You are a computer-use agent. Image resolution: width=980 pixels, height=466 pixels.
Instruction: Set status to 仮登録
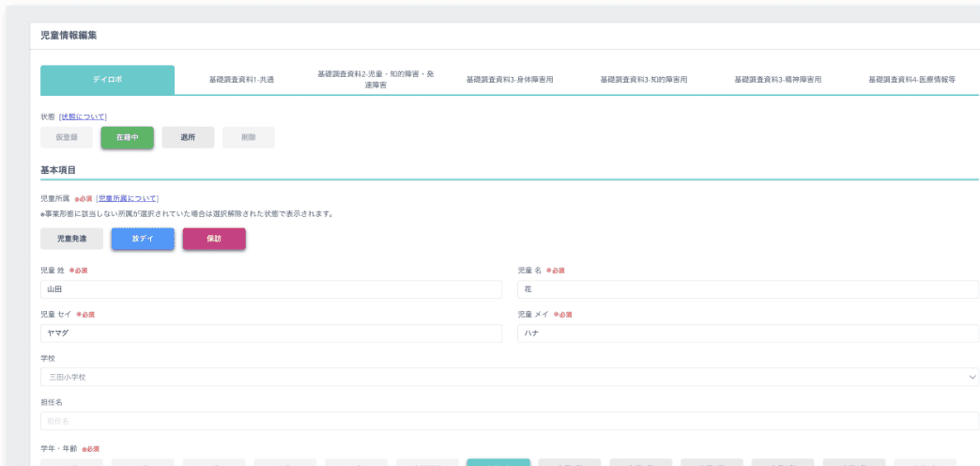(67, 137)
